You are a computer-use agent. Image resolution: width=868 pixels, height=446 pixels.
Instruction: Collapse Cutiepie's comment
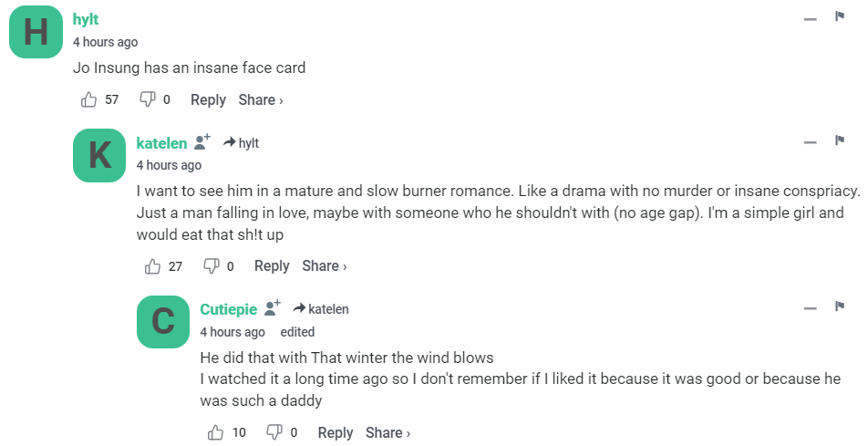[810, 308]
